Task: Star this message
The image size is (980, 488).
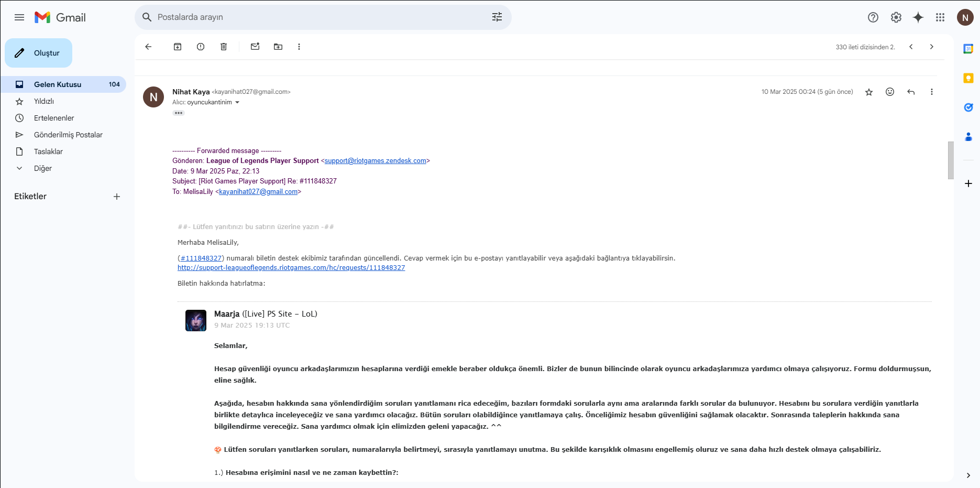Action: [x=869, y=92]
